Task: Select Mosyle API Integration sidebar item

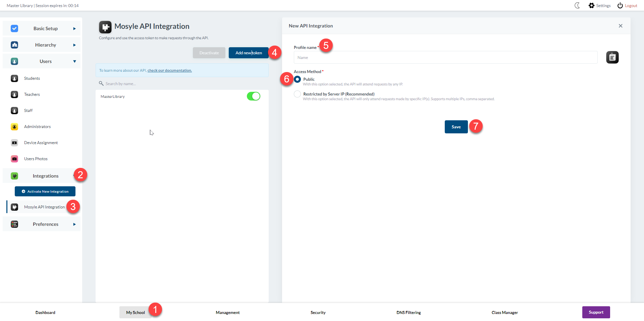Action: pos(44,207)
